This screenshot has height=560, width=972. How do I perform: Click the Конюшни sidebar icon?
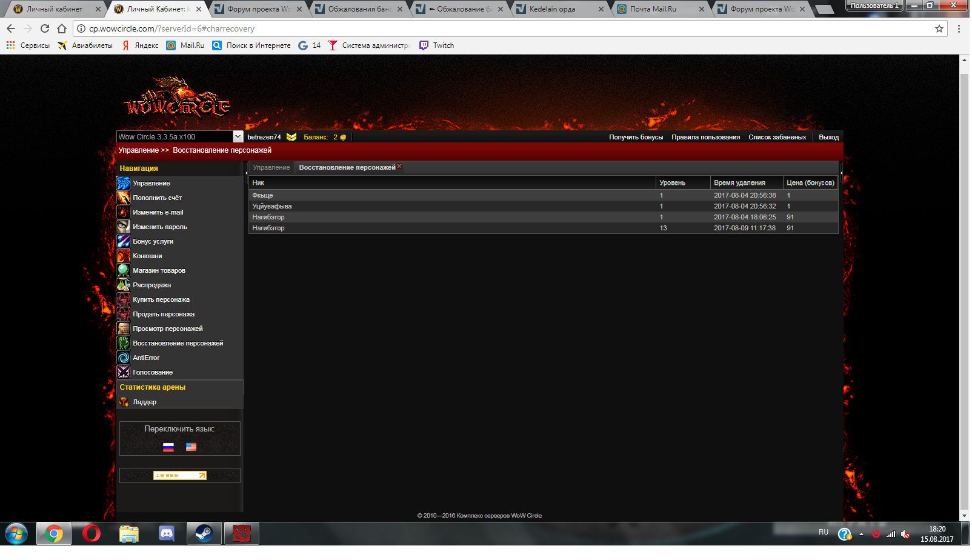[123, 256]
